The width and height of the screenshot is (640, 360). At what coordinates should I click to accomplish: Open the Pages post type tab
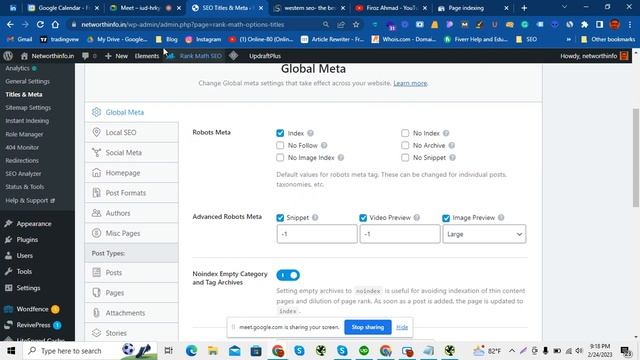point(131,293)
